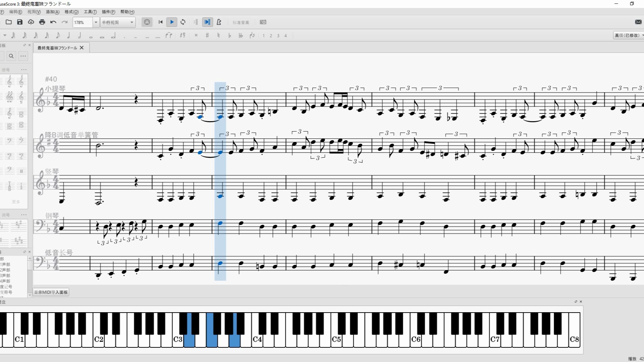This screenshot has width=644, height=362.
Task: Toggle loop playback
Action: [x=183, y=22]
